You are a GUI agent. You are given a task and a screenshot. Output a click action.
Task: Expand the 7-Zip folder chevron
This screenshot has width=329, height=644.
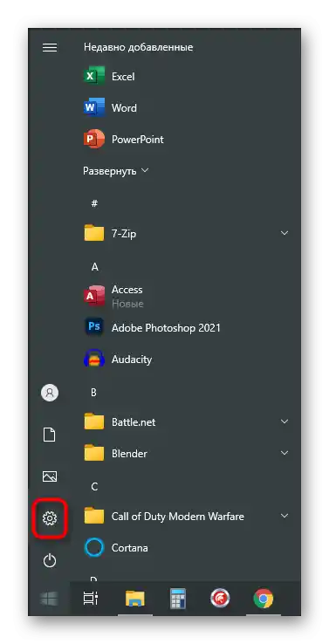coord(284,233)
